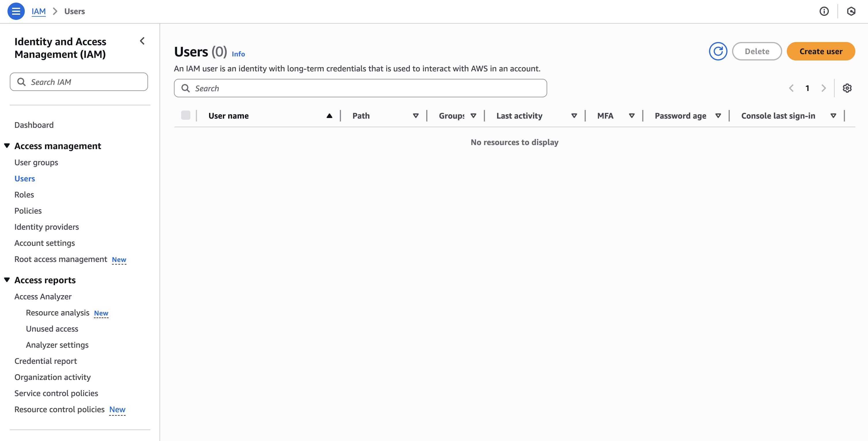
Task: Click the Create user button
Action: click(820, 51)
